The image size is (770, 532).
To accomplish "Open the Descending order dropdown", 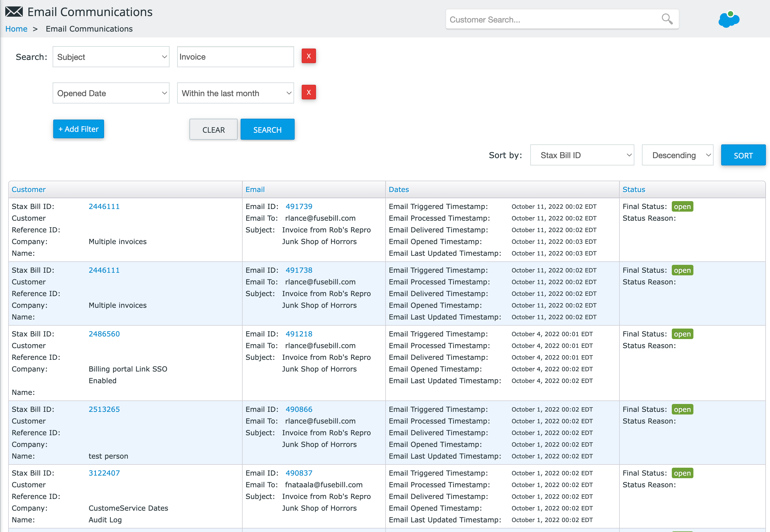I will point(678,155).
